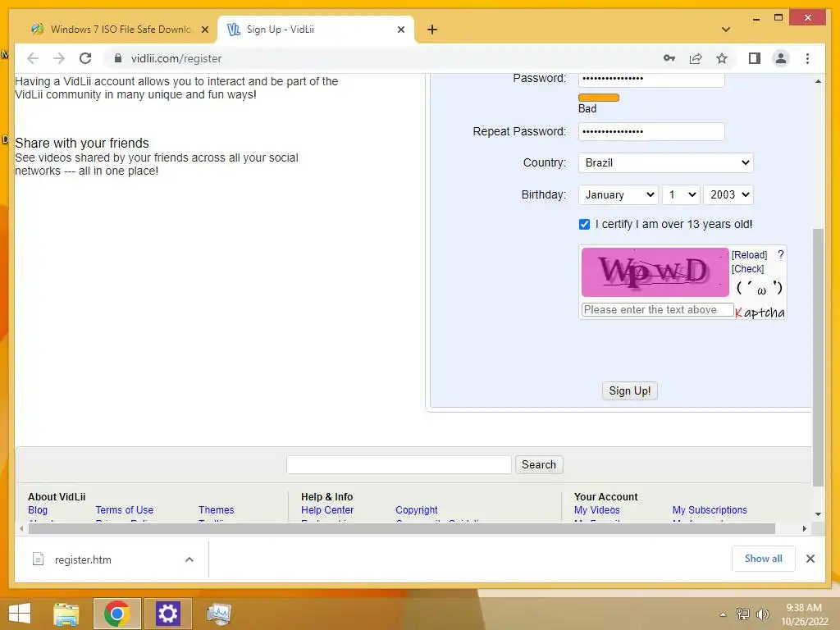This screenshot has width=840, height=630.
Task: Open the Chrome profile avatar
Action: tap(781, 58)
